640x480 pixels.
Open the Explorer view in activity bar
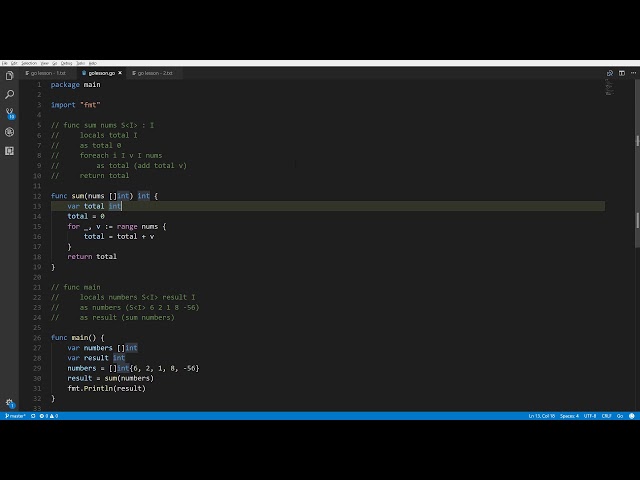pyautogui.click(x=10, y=75)
